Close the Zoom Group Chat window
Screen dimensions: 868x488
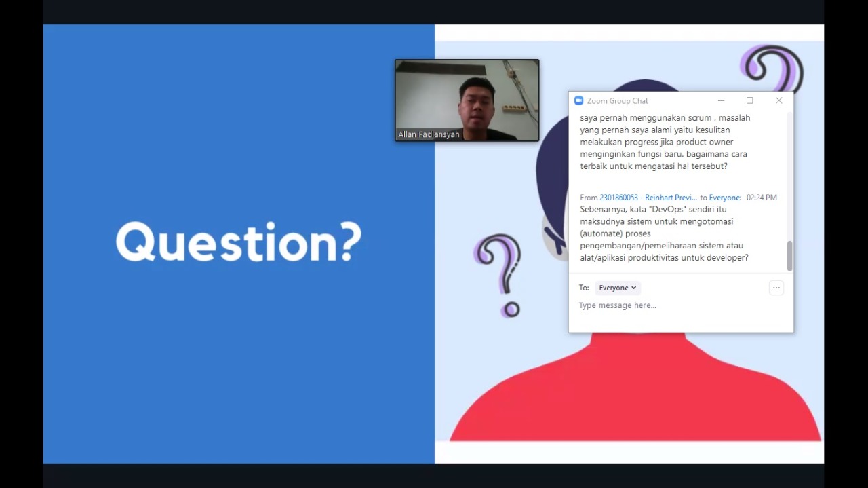[x=778, y=100]
